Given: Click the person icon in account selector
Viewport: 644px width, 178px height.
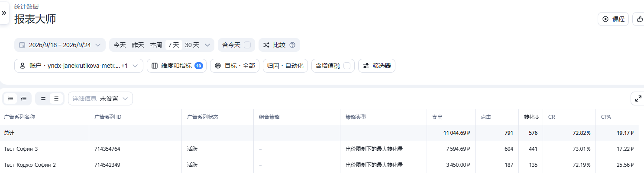Looking at the screenshot, I should tap(23, 66).
